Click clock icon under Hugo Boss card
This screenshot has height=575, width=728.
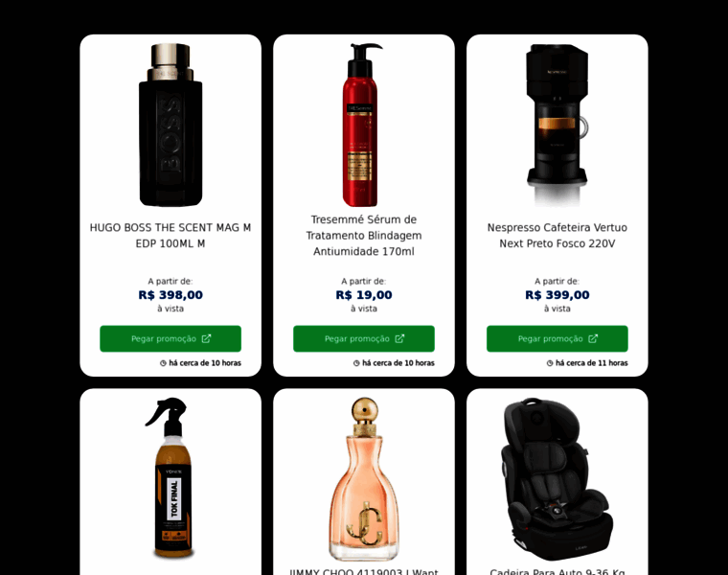pos(163,363)
